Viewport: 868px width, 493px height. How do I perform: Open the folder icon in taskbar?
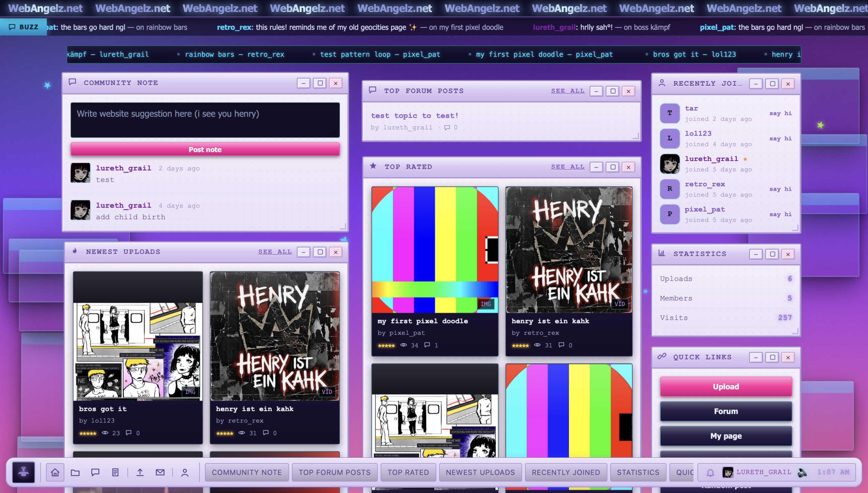pos(75,472)
